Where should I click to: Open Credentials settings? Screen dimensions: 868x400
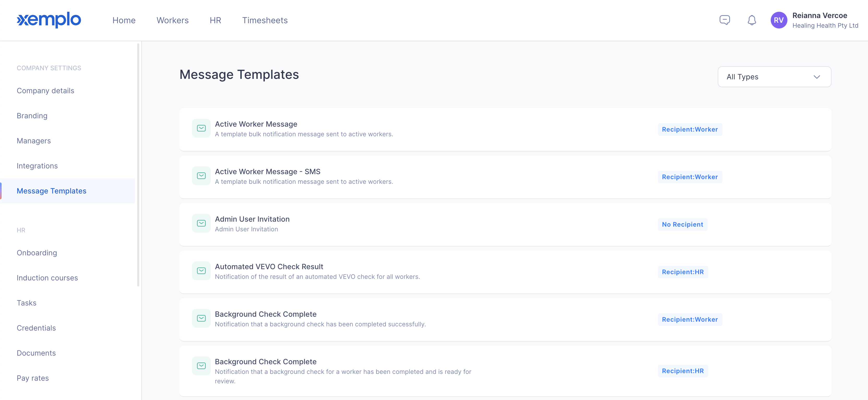point(36,328)
